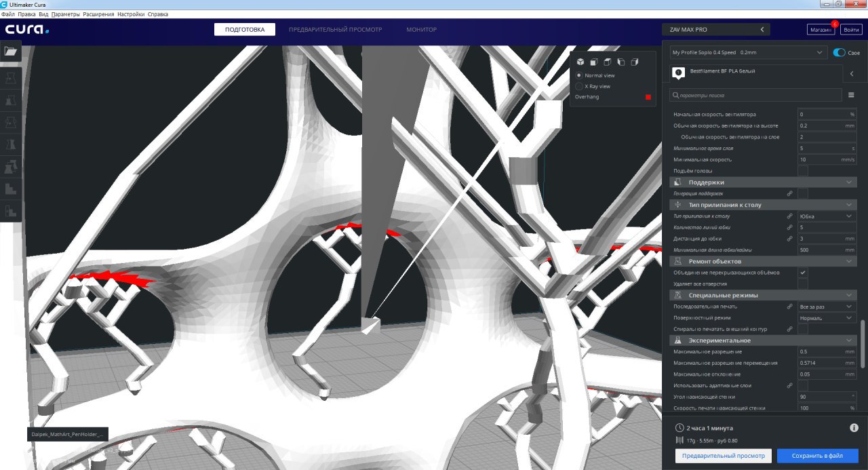The height and width of the screenshot is (470, 868).
Task: Click the red Overhang color swatch
Action: [648, 97]
